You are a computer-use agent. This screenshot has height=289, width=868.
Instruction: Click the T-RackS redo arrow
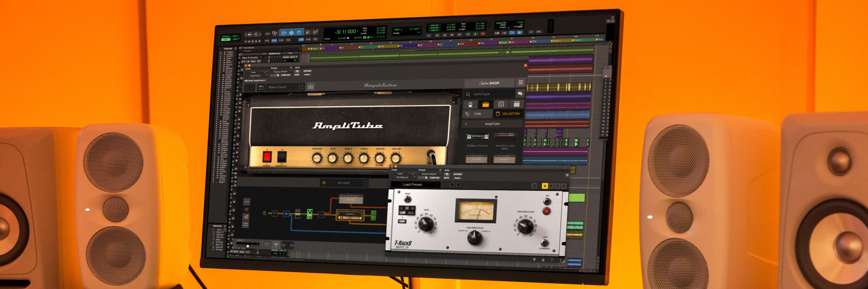[x=459, y=185]
